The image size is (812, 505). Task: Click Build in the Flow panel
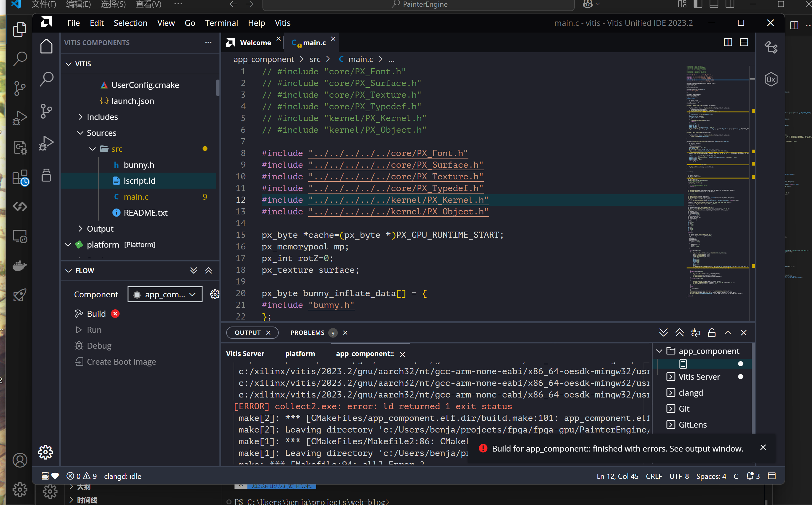(96, 314)
